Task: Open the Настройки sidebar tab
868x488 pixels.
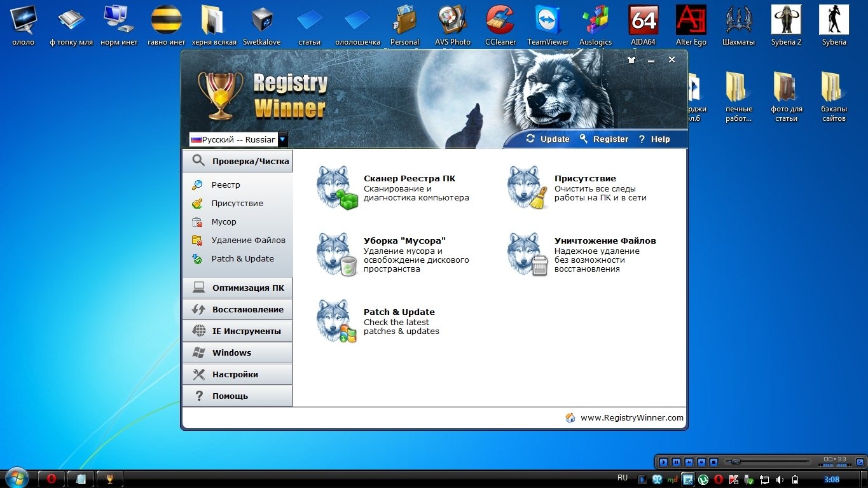Action: 237,374
